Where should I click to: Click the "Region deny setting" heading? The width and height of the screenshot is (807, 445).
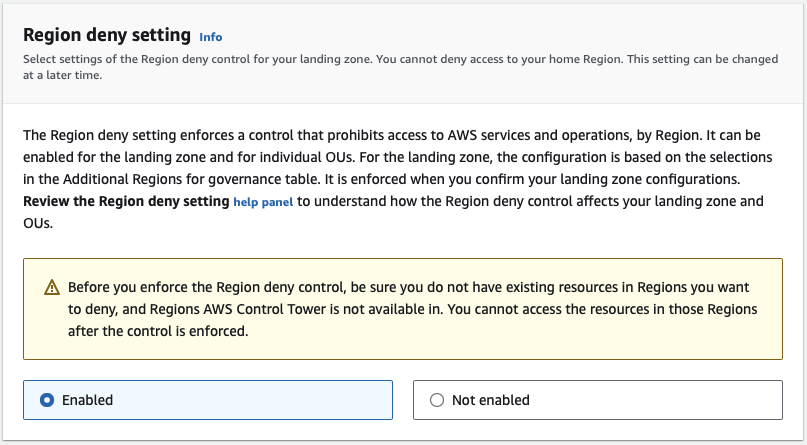click(x=106, y=35)
